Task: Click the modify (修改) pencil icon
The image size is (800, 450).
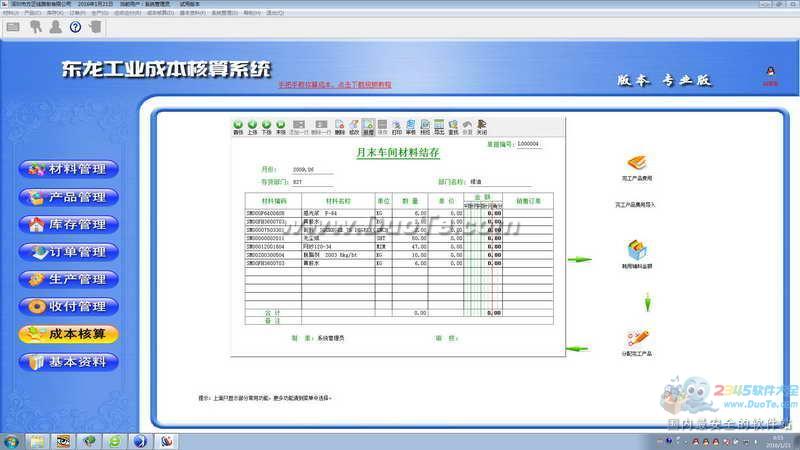Action: [354, 127]
